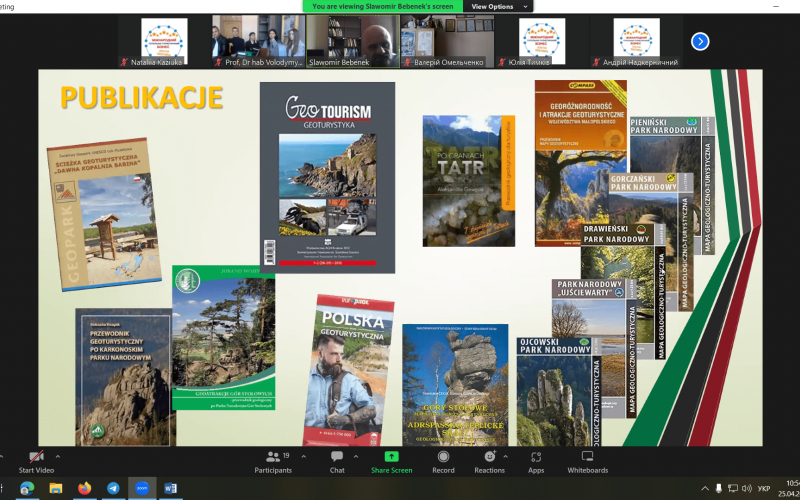Image resolution: width=800 pixels, height=500 pixels.
Task: Select Nataliia Kaziuka video tile
Action: point(164,41)
